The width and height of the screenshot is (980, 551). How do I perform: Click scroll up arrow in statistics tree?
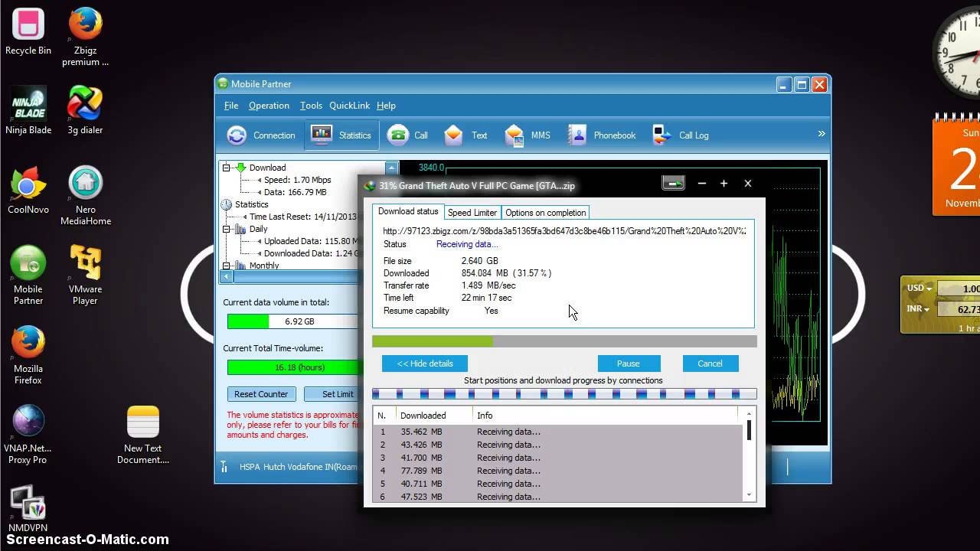392,168
